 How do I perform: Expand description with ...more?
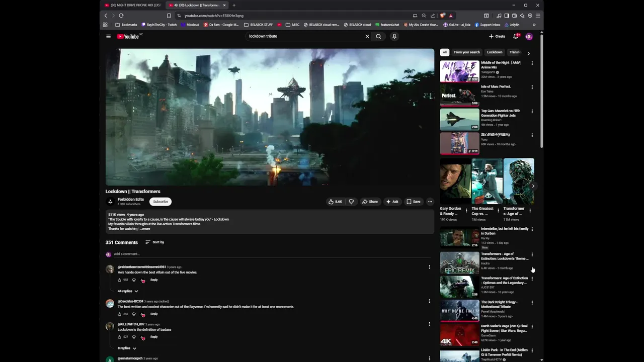[145, 229]
